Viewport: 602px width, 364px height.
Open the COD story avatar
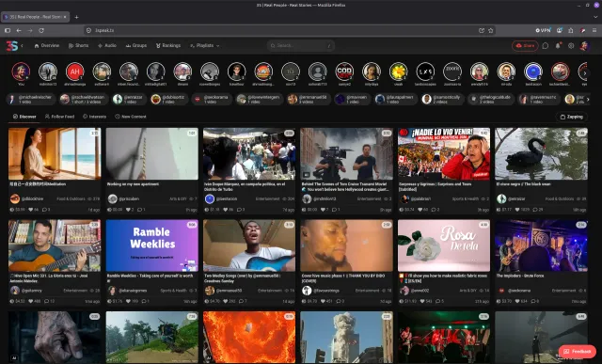(344, 71)
